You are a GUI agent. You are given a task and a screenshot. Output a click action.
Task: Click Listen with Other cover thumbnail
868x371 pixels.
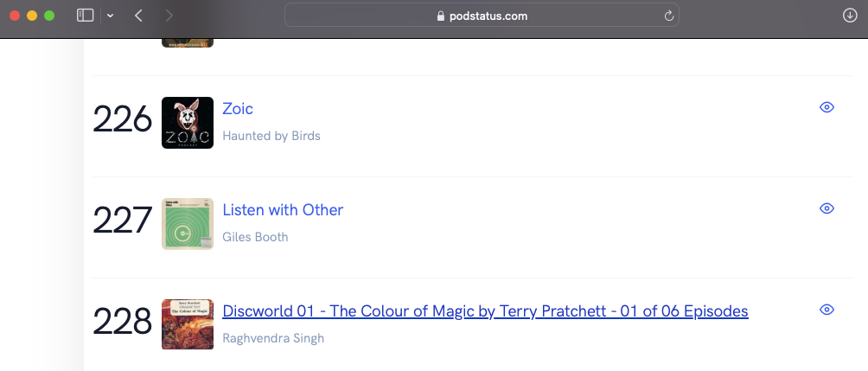pos(188,223)
